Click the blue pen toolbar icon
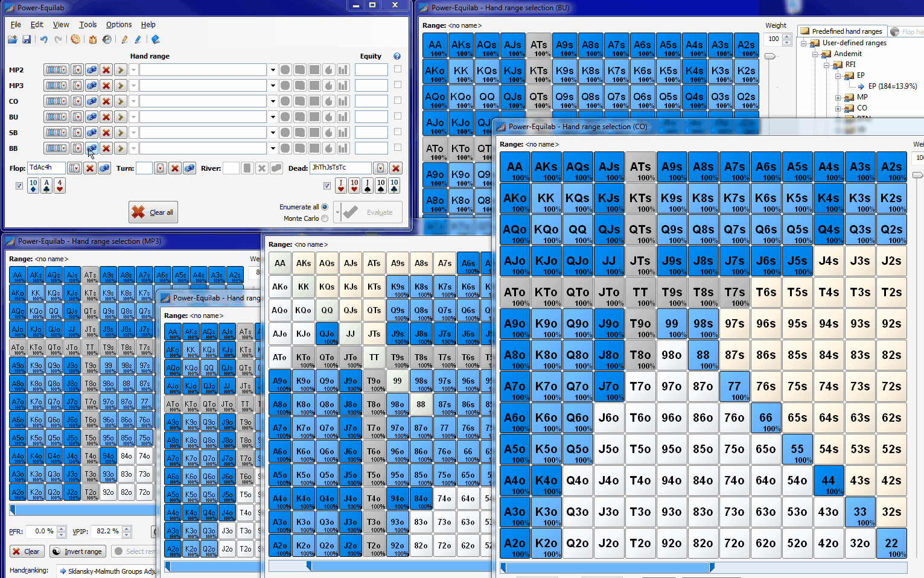Image resolution: width=924 pixels, height=578 pixels. [x=138, y=39]
